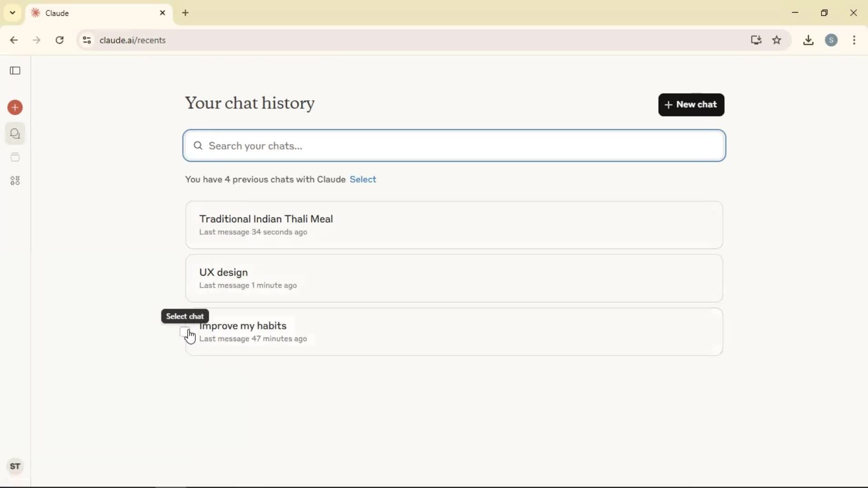
Task: Click 'Last message 1 minute ago' text
Action: pos(248,286)
